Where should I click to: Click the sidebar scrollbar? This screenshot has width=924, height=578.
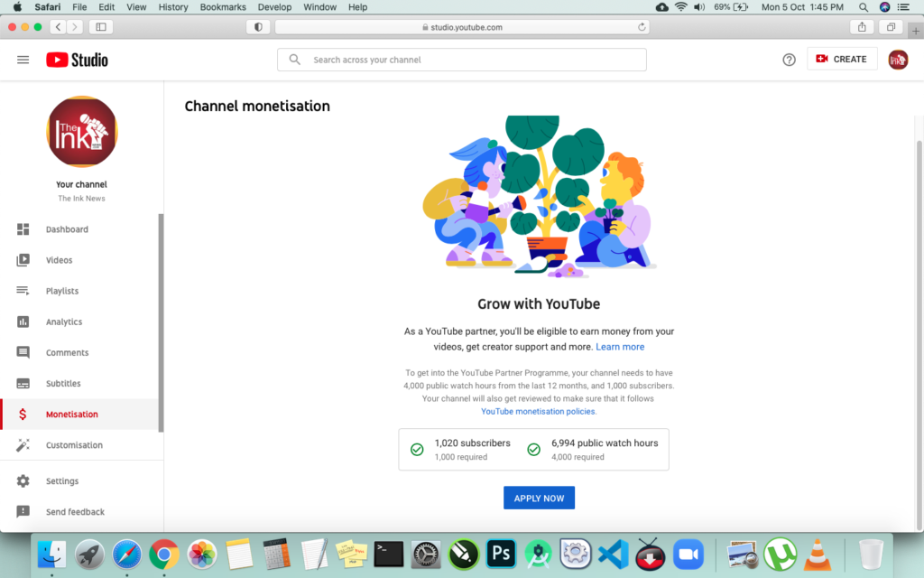(x=161, y=322)
